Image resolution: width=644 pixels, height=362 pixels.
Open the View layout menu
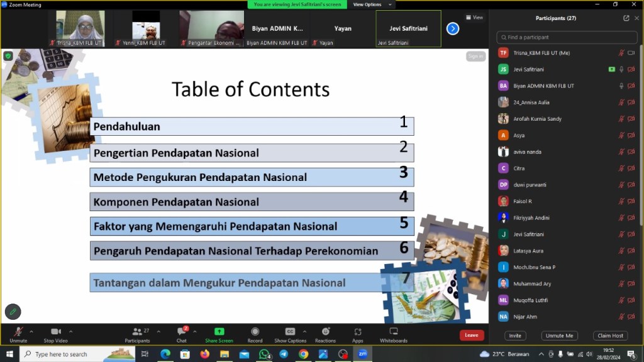pyautogui.click(x=474, y=18)
